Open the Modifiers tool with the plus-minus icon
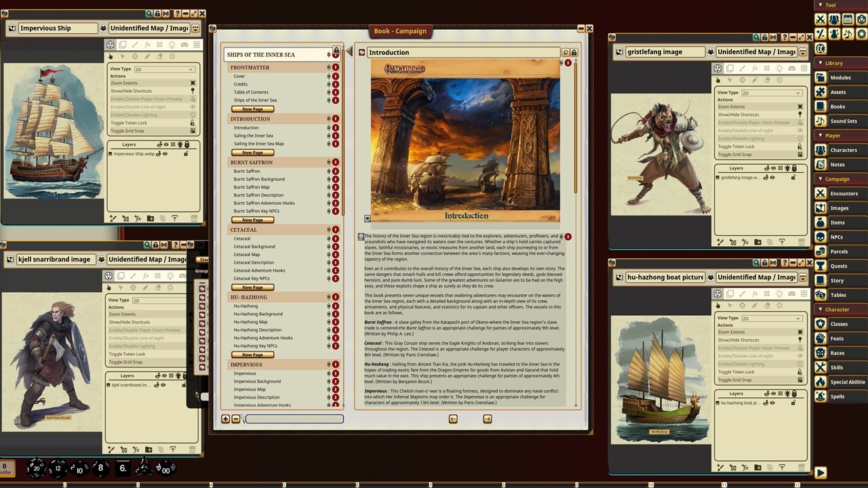This screenshot has width=868, height=488. click(821, 34)
